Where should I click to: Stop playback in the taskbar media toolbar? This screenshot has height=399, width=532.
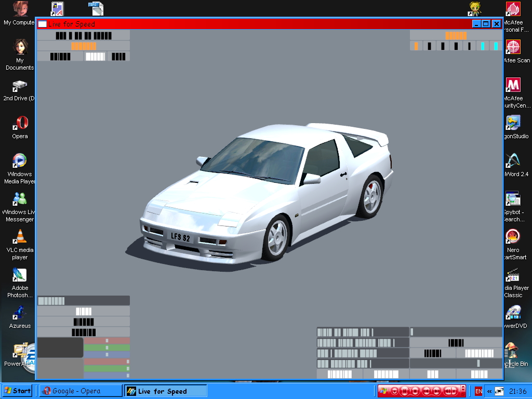click(415, 391)
